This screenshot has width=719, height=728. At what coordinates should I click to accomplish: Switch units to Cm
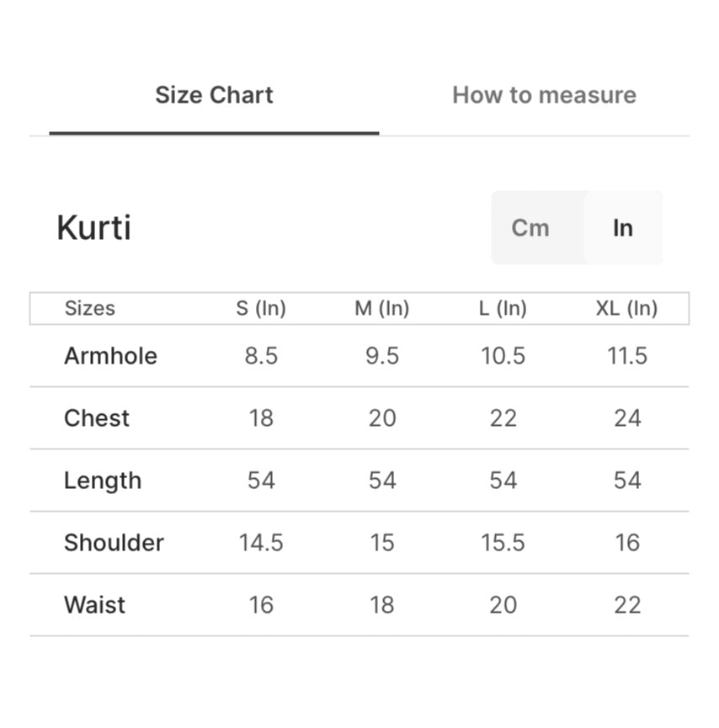coord(530,228)
